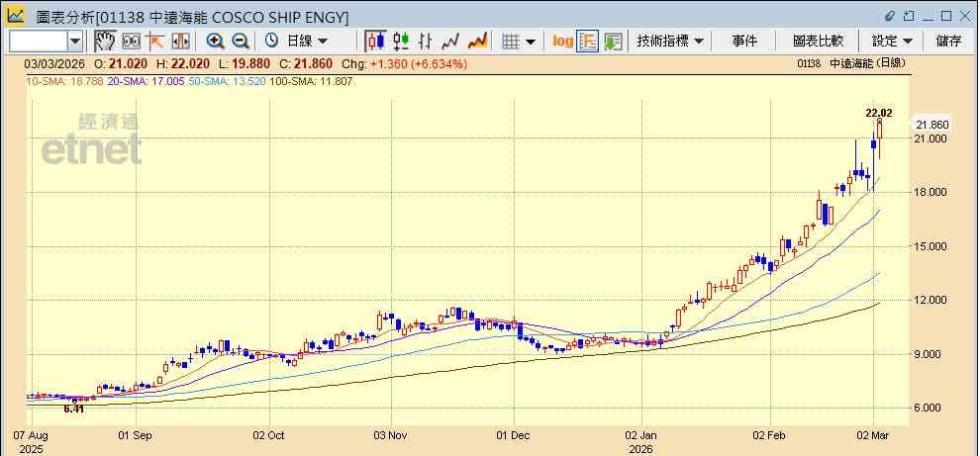
Task: Toggle log scale
Action: (563, 42)
